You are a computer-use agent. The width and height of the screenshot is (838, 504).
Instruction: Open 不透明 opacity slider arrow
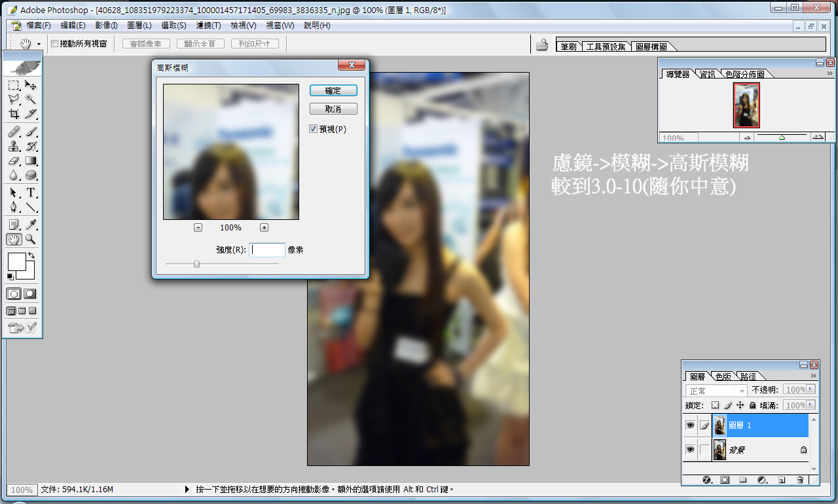pyautogui.click(x=812, y=390)
